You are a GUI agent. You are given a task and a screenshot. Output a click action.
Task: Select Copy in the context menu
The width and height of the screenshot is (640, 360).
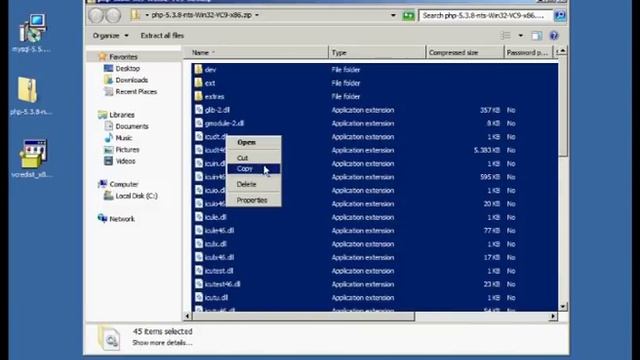click(x=253, y=169)
